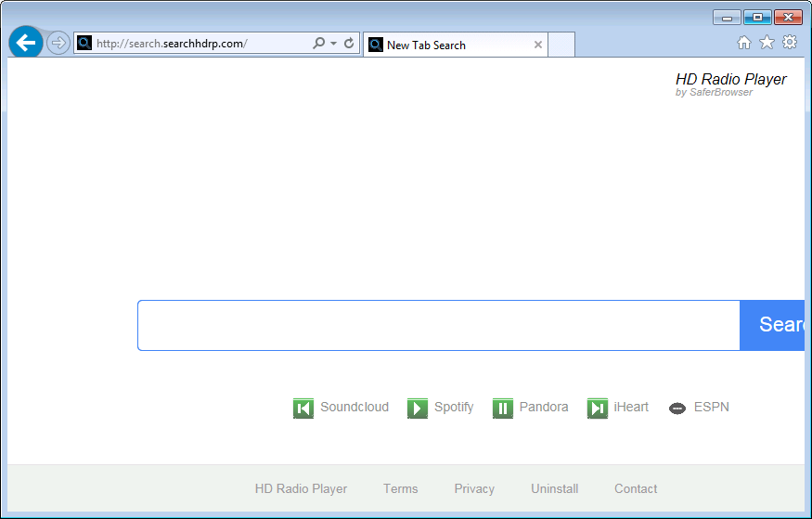Minimize the browser window
Viewport: 812px width, 519px height.
point(727,18)
